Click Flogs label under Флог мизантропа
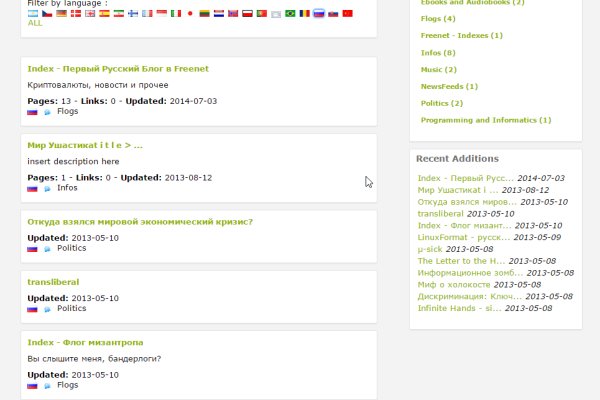The image size is (600, 400). [68, 385]
